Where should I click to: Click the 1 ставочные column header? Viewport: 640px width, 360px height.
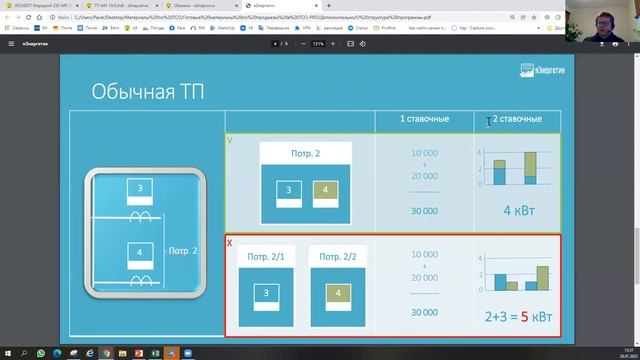[424, 119]
